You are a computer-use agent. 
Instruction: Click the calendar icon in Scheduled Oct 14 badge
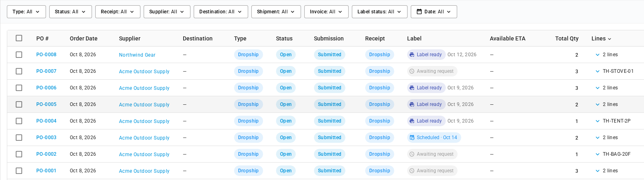point(412,138)
